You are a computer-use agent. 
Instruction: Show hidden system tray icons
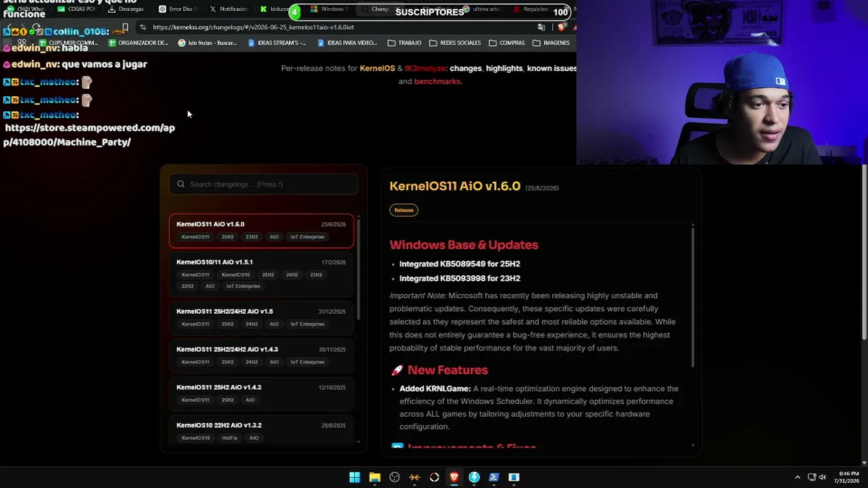(797, 477)
